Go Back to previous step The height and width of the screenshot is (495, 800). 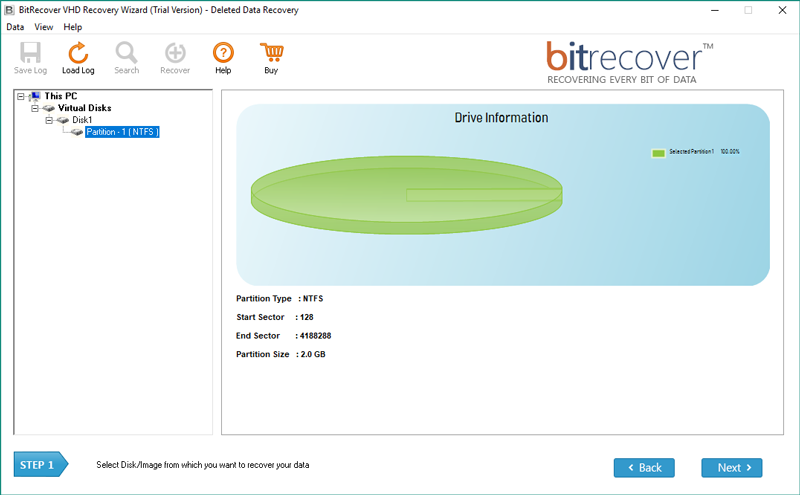(644, 467)
